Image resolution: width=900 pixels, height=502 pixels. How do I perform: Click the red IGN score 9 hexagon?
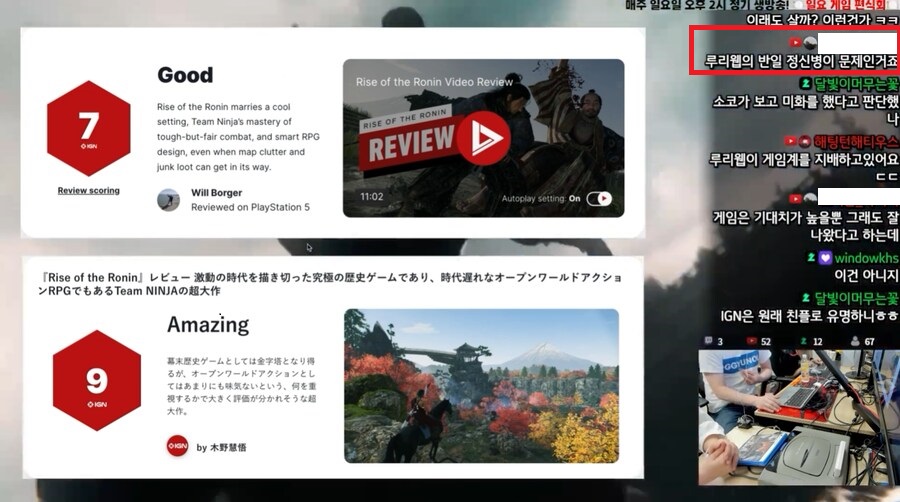point(96,381)
